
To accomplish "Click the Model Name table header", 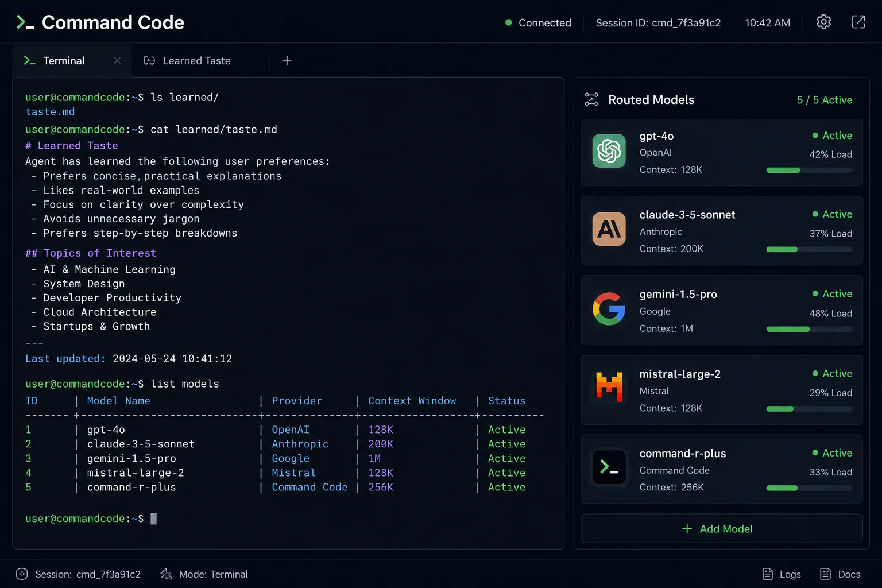I will click(118, 401).
